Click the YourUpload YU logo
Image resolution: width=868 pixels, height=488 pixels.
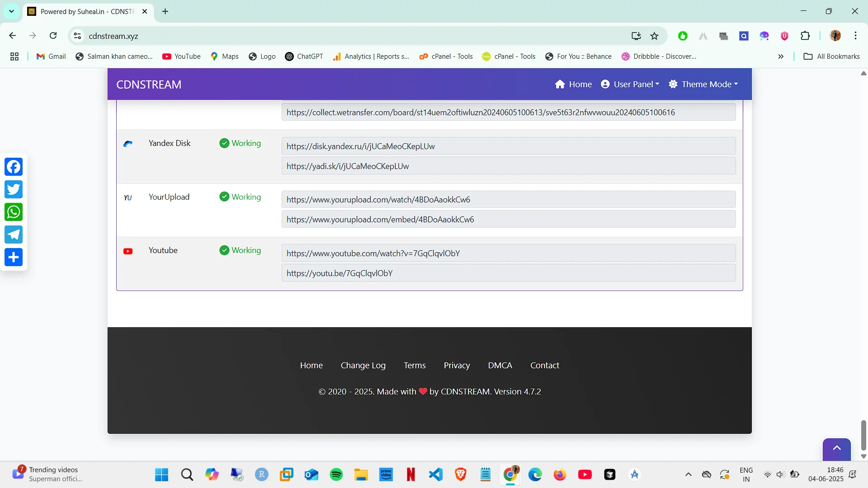128,197
